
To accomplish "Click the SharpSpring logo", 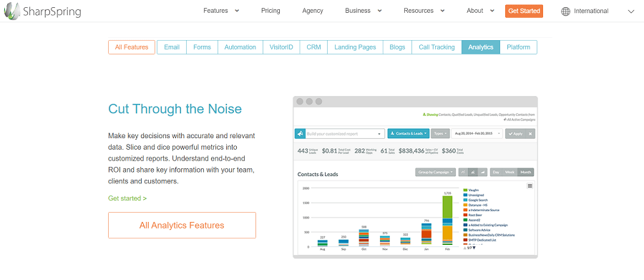I will pyautogui.click(x=42, y=11).
